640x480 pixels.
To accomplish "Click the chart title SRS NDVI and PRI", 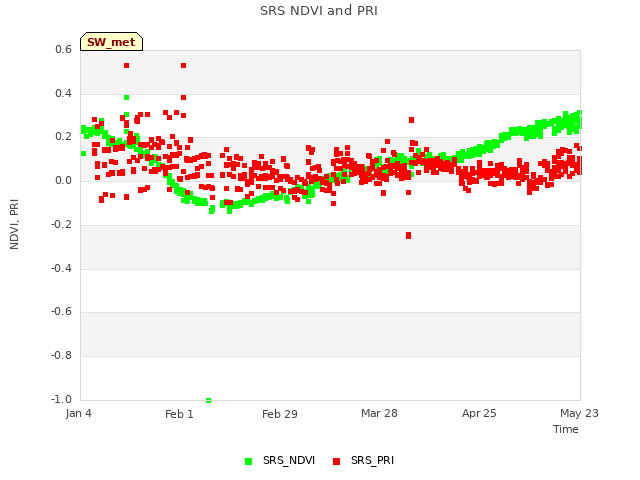I will (x=319, y=11).
